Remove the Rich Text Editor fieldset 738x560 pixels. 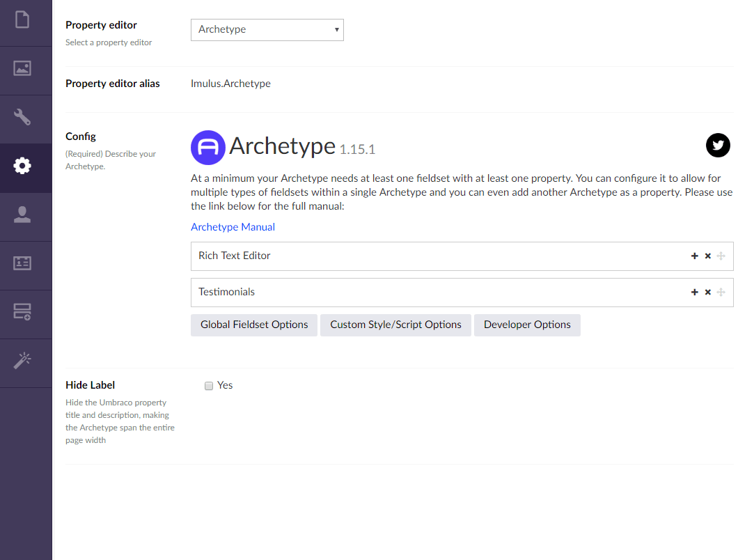707,256
